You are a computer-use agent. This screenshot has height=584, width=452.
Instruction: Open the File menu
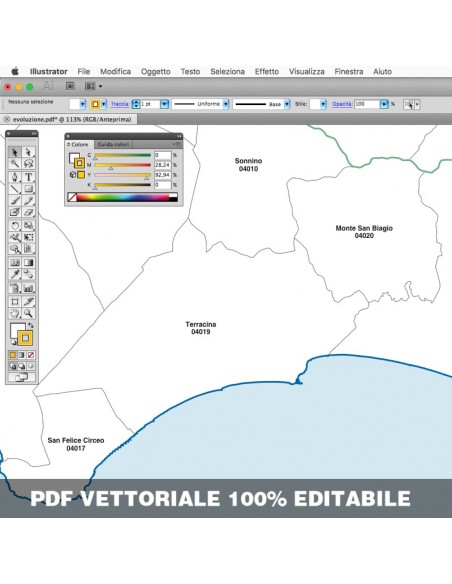coord(84,72)
